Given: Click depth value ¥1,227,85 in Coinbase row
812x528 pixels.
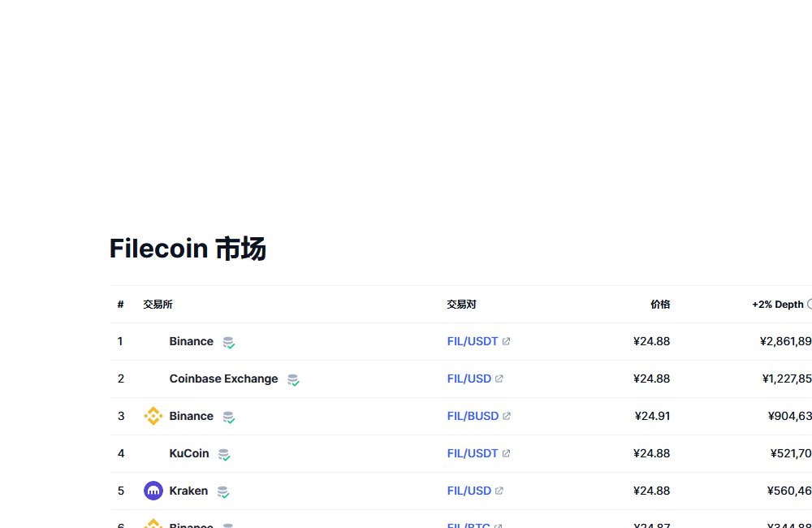Looking at the screenshot, I should click(787, 379).
